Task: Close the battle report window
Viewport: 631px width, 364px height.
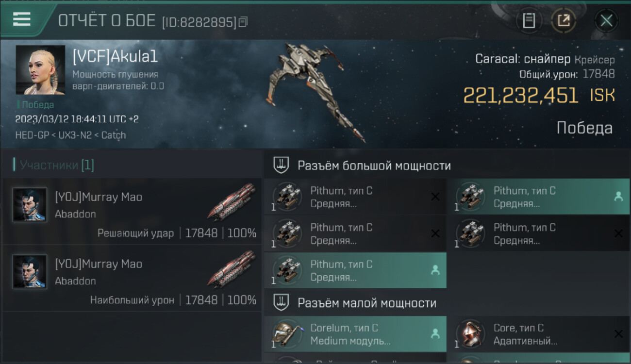Action: tap(606, 20)
